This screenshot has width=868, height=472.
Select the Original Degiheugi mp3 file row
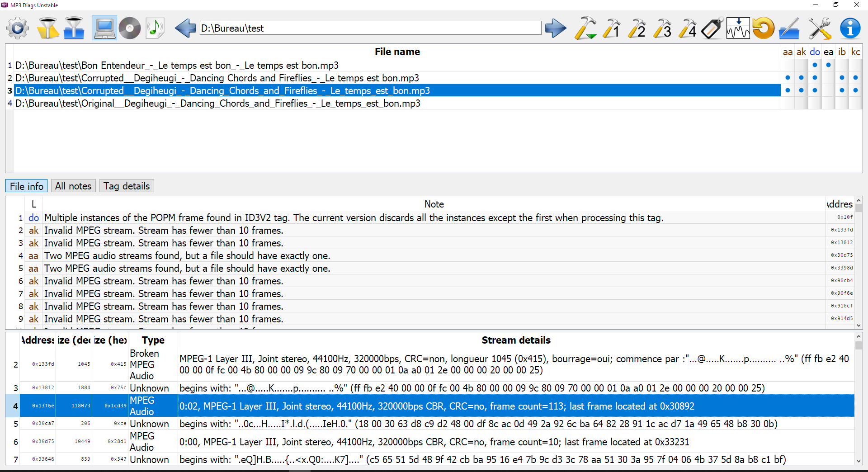pos(217,104)
